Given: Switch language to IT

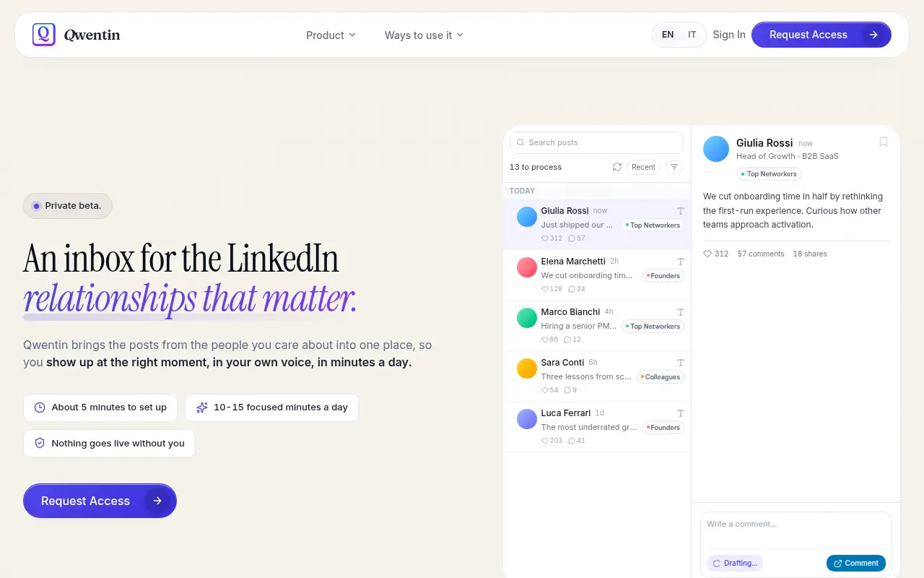Looking at the screenshot, I should [692, 35].
